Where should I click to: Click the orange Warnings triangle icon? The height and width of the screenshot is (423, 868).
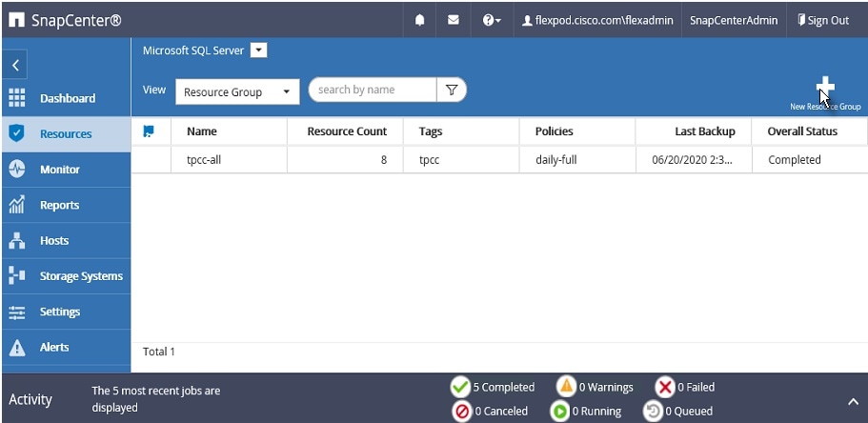click(x=566, y=387)
